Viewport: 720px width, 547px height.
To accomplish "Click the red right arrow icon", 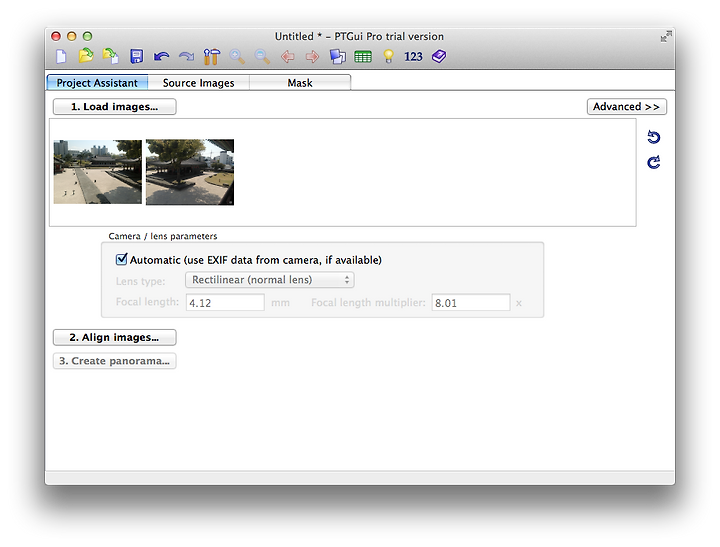I will 312,56.
